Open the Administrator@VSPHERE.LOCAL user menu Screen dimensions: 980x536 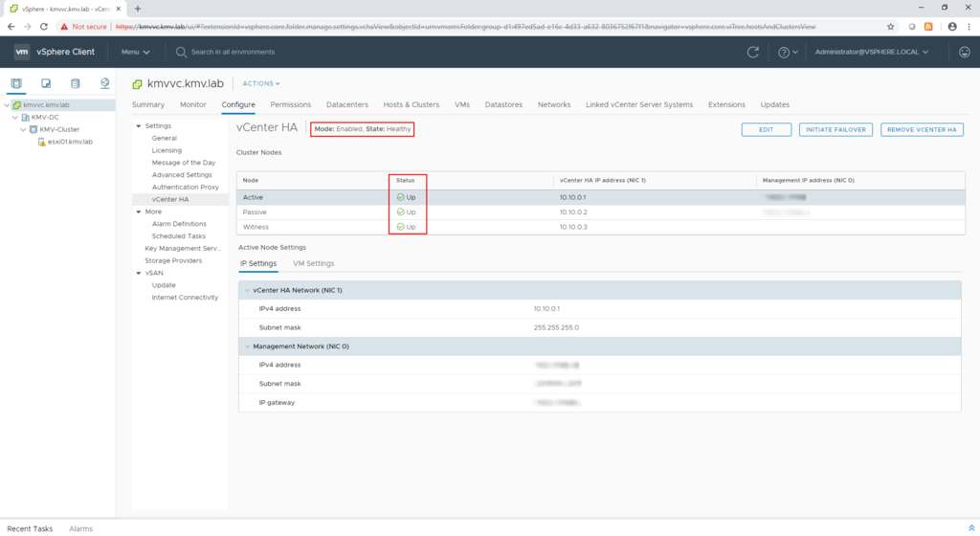coord(871,52)
